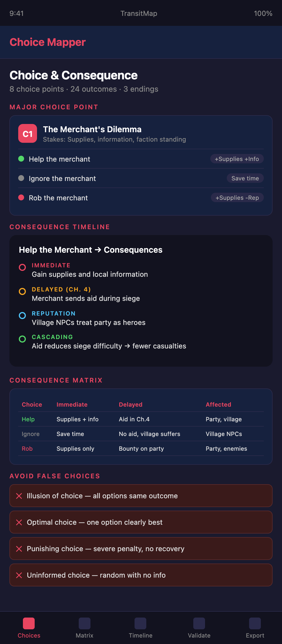Click X icon beside Illusion of choice
The image size is (282, 644).
[19, 496]
